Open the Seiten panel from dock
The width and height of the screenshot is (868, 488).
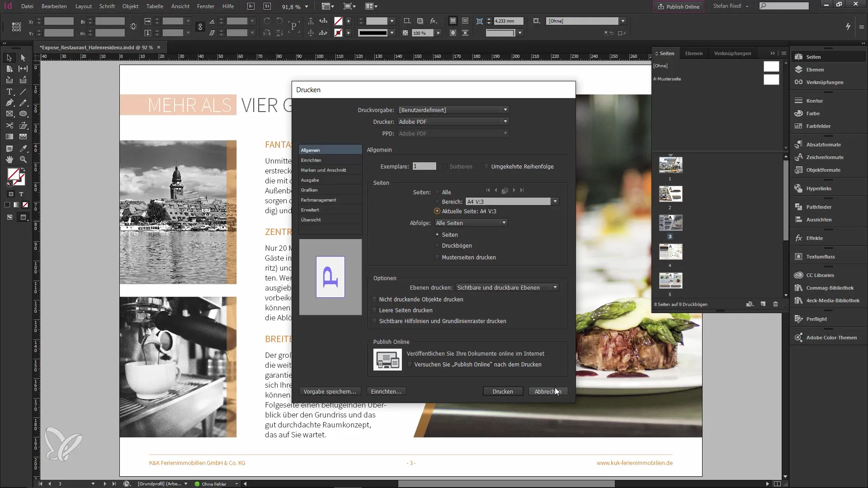828,57
